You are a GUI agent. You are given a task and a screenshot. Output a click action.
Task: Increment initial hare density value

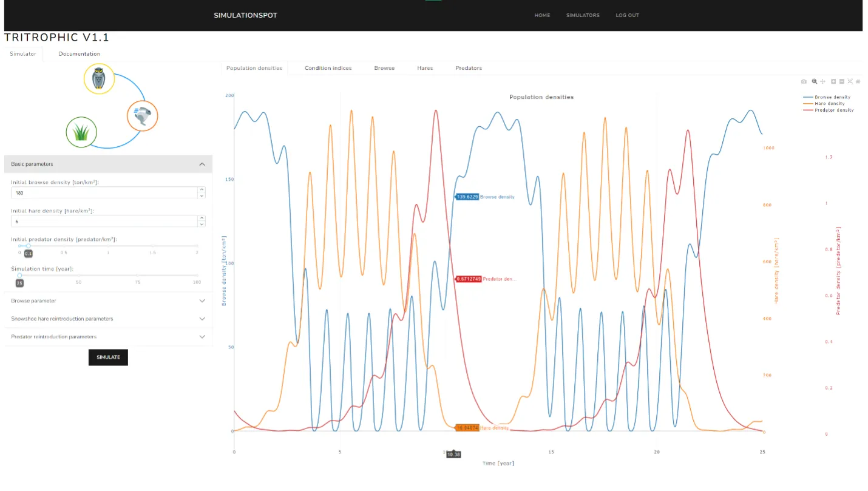pos(202,218)
